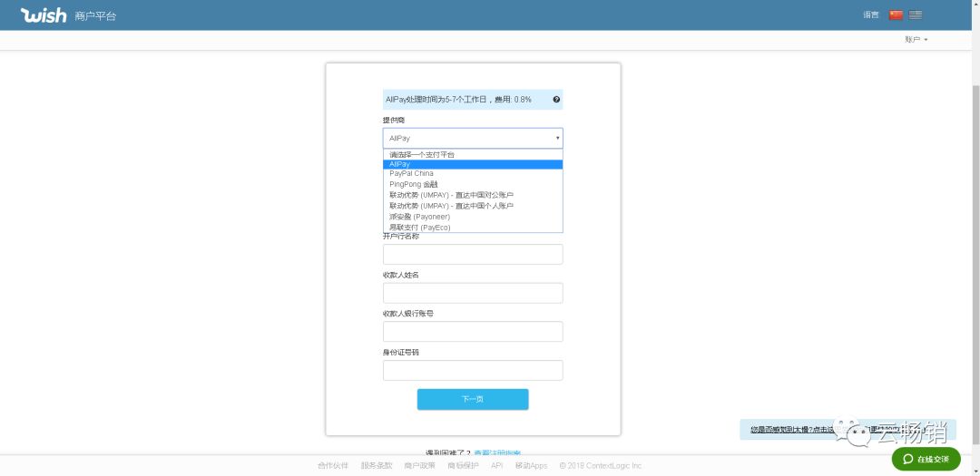Click the help question mark icon

(556, 100)
